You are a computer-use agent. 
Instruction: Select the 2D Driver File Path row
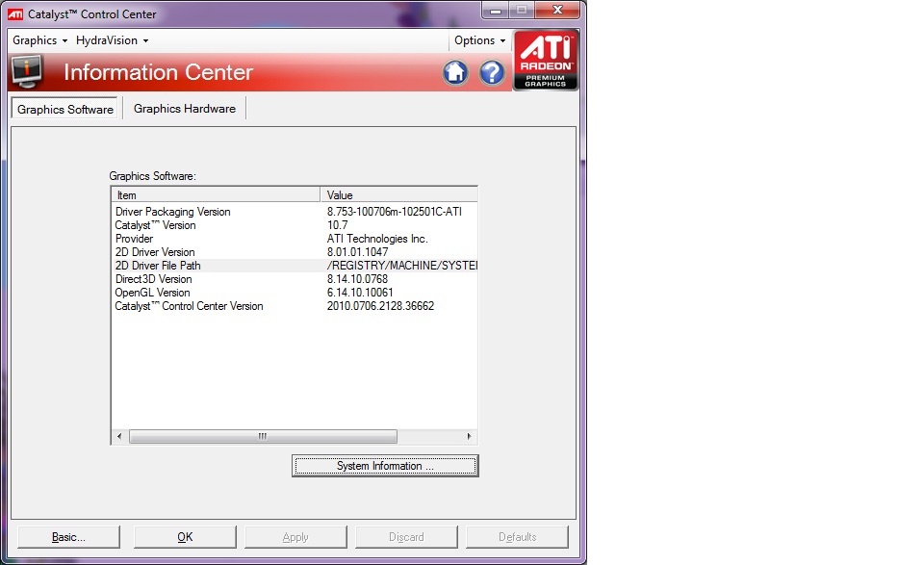[x=295, y=266]
